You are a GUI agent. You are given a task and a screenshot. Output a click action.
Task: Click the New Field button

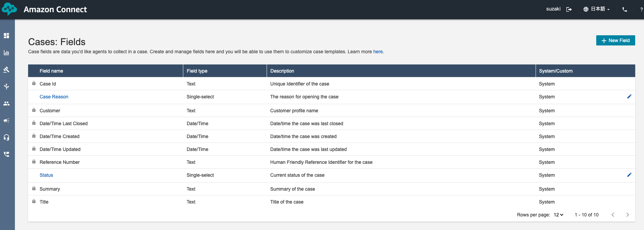pos(615,40)
